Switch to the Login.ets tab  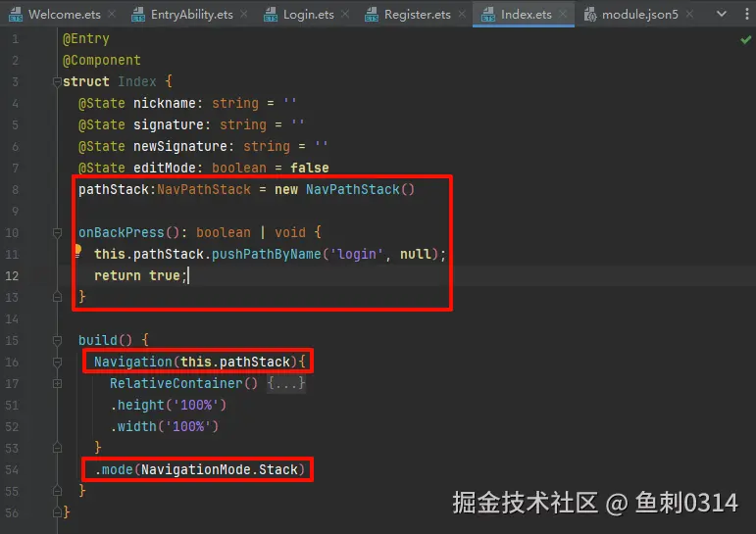pos(309,15)
